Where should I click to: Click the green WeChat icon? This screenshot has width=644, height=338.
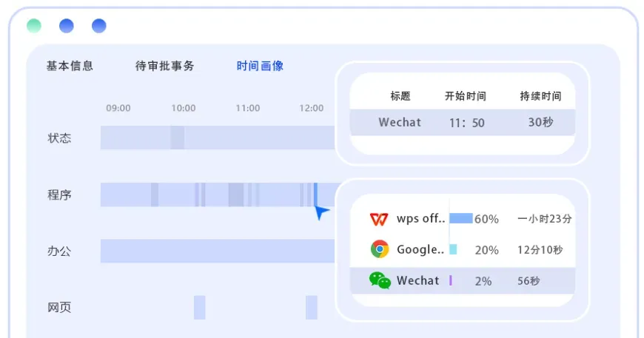click(x=380, y=280)
